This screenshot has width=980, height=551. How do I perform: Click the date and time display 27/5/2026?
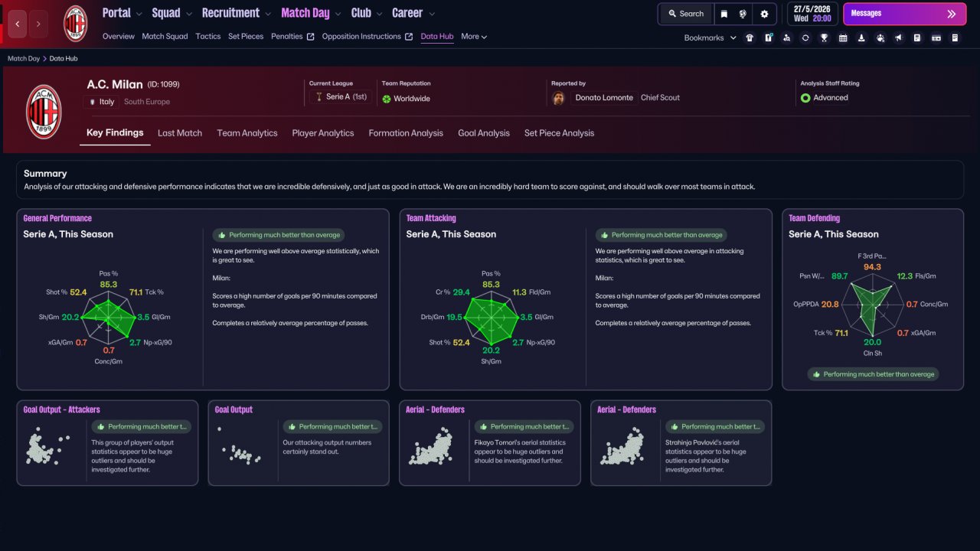coord(812,14)
